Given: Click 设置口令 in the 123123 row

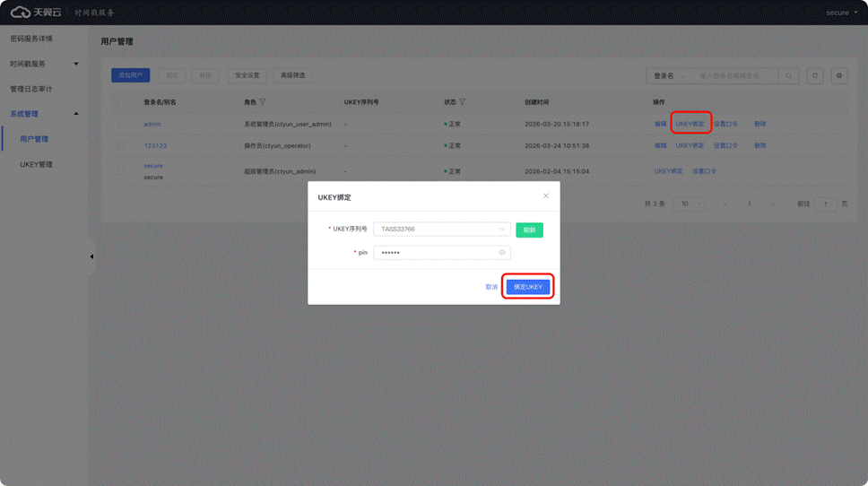Looking at the screenshot, I should (725, 145).
